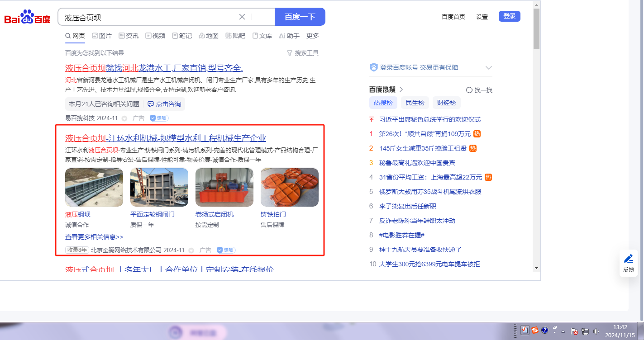Click the 液压钢坝 caption link

(78, 214)
